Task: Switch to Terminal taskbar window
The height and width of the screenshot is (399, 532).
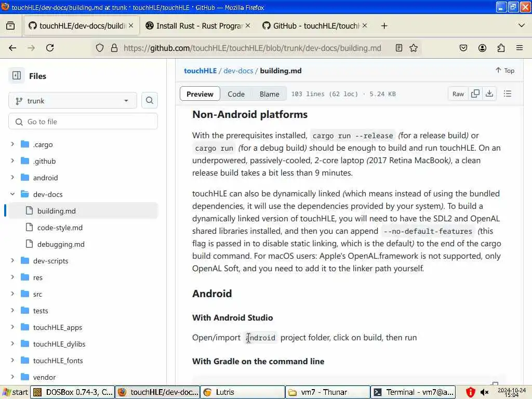Action: click(x=413, y=392)
